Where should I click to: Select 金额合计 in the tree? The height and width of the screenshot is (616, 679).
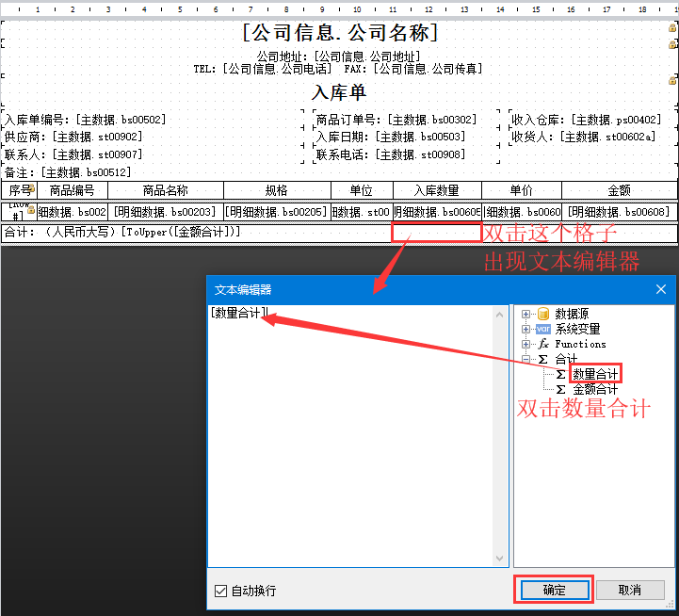pyautogui.click(x=595, y=389)
